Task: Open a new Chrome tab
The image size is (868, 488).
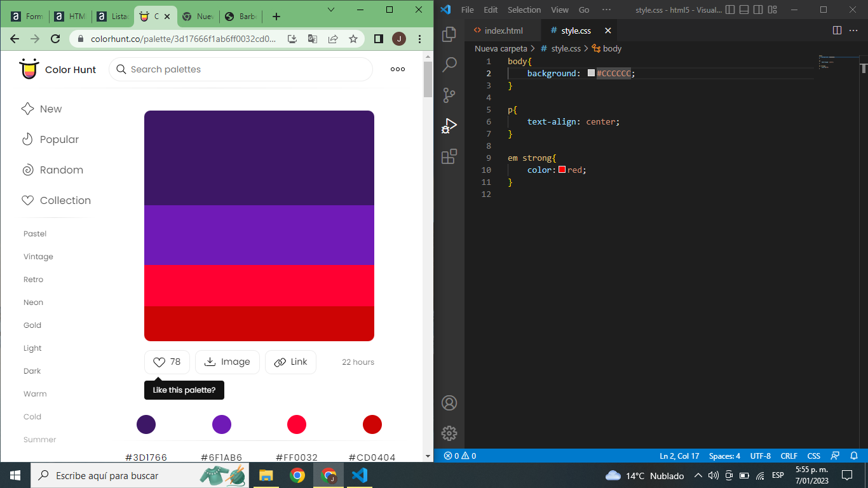Action: [276, 17]
